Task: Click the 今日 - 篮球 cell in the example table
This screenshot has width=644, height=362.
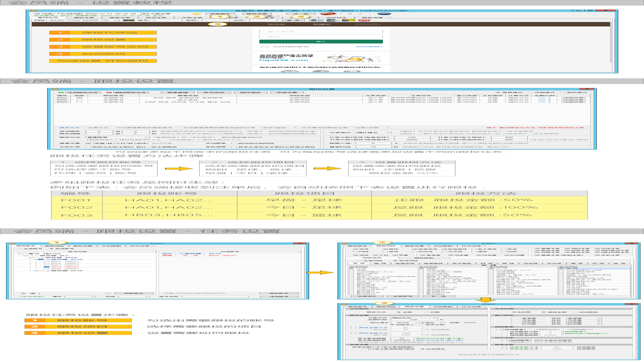Action: [x=305, y=215]
